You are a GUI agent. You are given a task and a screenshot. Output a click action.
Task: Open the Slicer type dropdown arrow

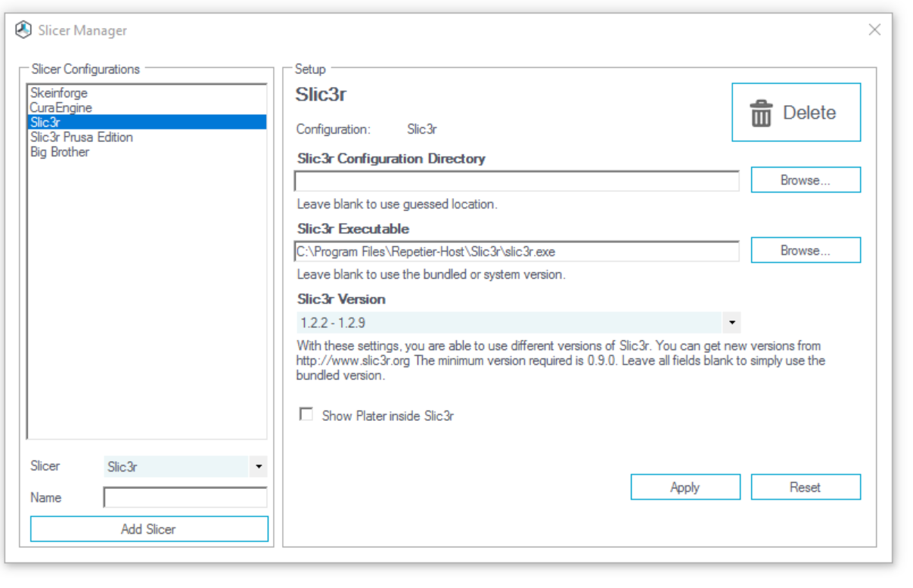tap(259, 467)
